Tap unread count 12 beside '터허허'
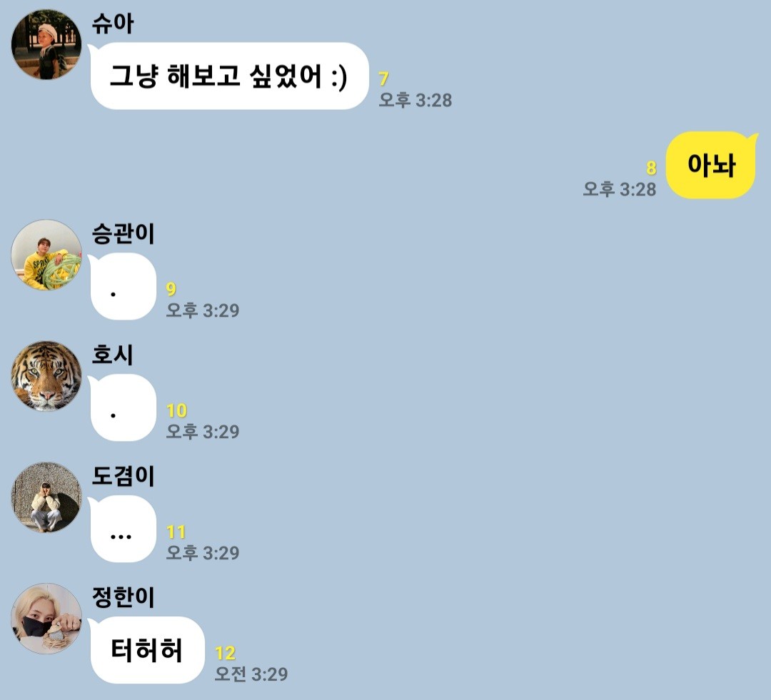 coord(225,654)
